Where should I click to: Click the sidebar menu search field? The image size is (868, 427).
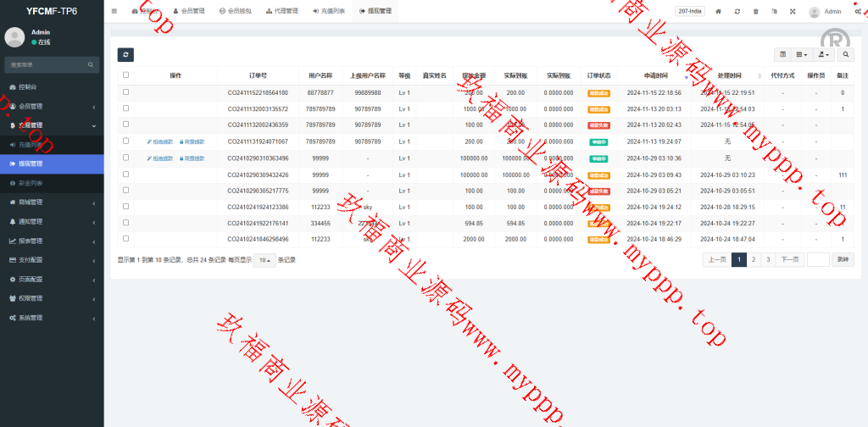[47, 64]
